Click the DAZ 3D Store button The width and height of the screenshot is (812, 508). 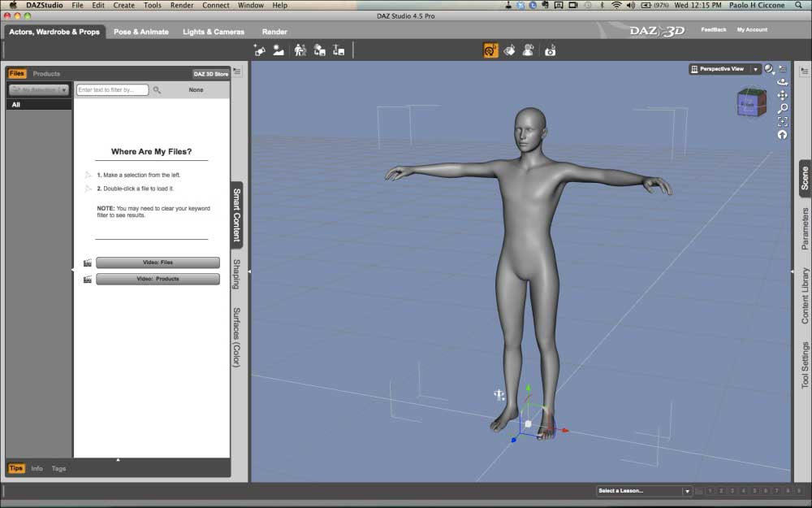tap(211, 74)
